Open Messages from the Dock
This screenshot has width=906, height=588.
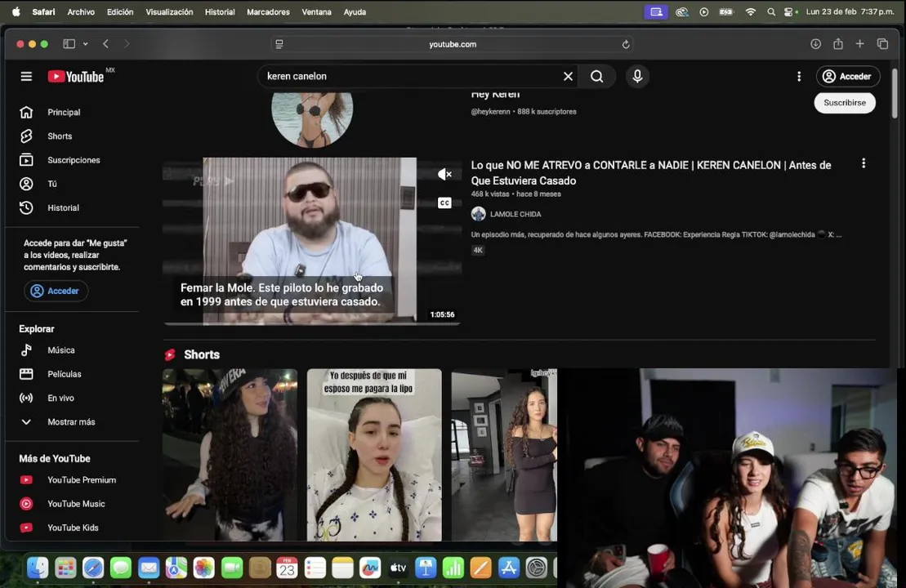click(121, 568)
